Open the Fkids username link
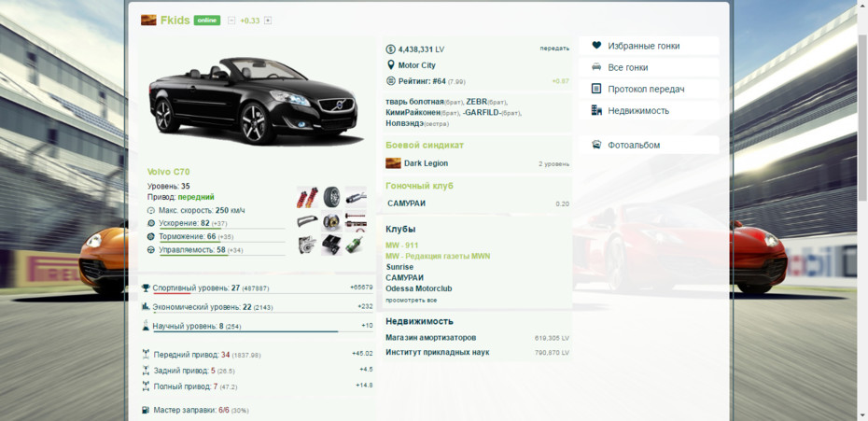The height and width of the screenshot is (421, 868). [x=175, y=21]
